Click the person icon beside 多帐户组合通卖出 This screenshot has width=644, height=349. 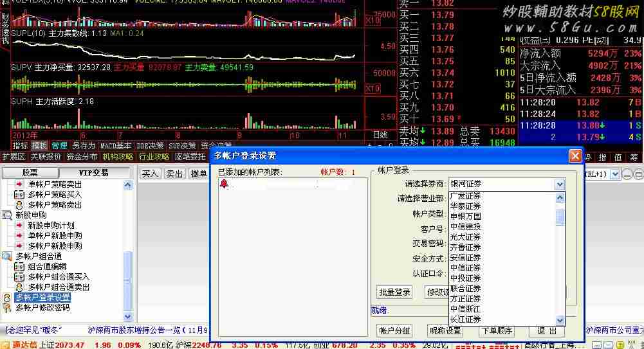point(19,287)
